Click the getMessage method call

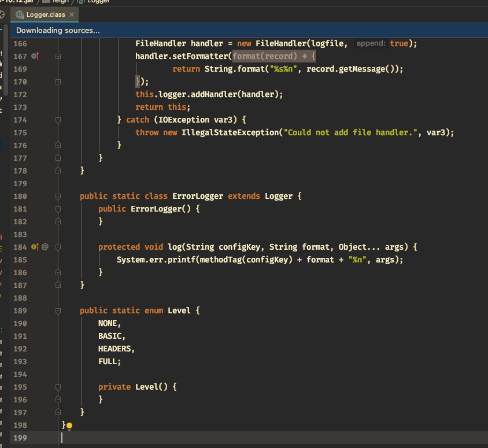click(x=361, y=69)
